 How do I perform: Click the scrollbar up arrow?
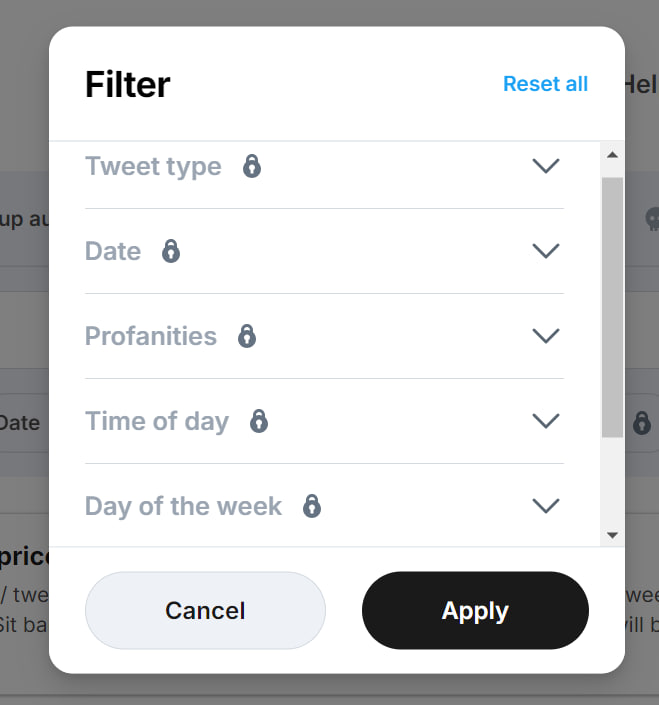point(613,155)
